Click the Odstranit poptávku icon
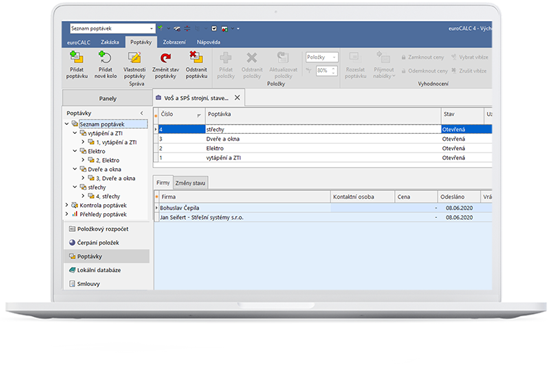Screen dimensions: 550x382 point(196,57)
